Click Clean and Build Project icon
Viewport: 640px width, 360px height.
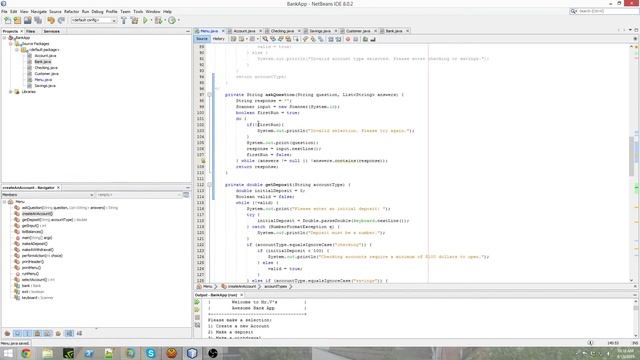coord(134,20)
